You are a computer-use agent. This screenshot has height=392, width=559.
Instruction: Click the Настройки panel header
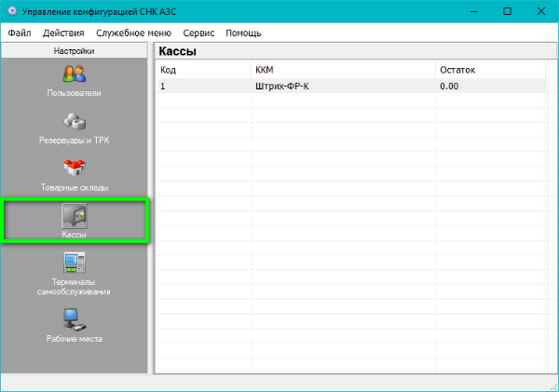tap(75, 51)
